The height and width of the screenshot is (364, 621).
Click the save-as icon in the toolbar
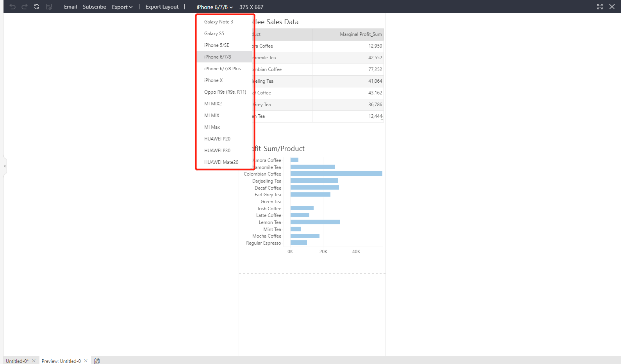point(49,7)
